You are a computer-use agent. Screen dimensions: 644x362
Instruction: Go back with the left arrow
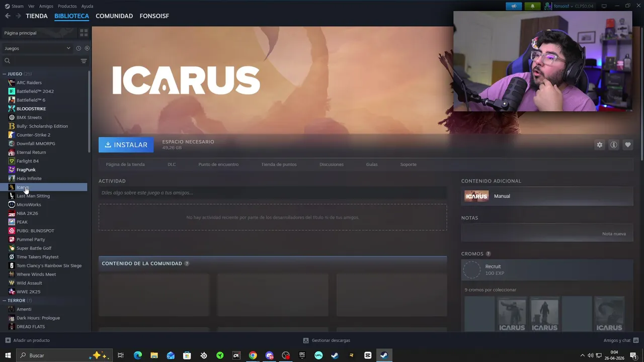[8, 16]
